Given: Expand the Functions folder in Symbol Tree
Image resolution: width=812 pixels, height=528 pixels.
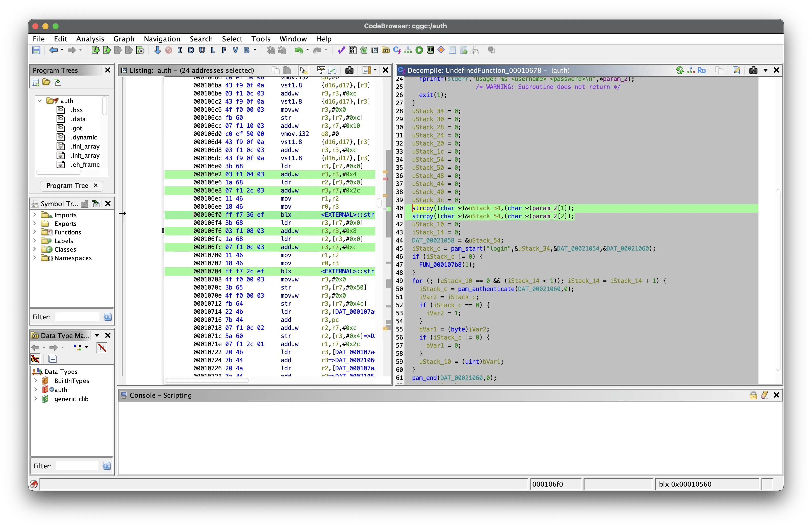Looking at the screenshot, I should click(x=34, y=232).
